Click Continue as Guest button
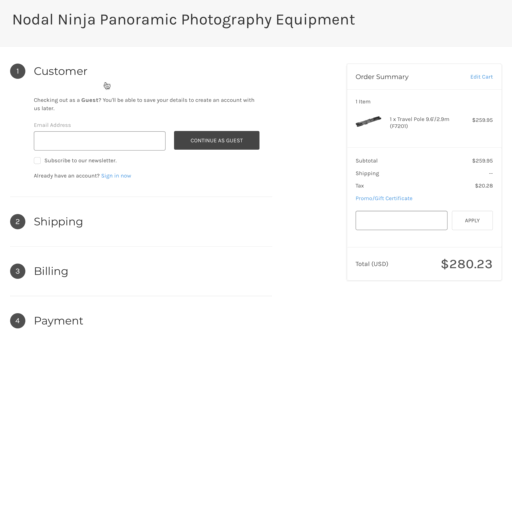The width and height of the screenshot is (512, 512). (217, 140)
